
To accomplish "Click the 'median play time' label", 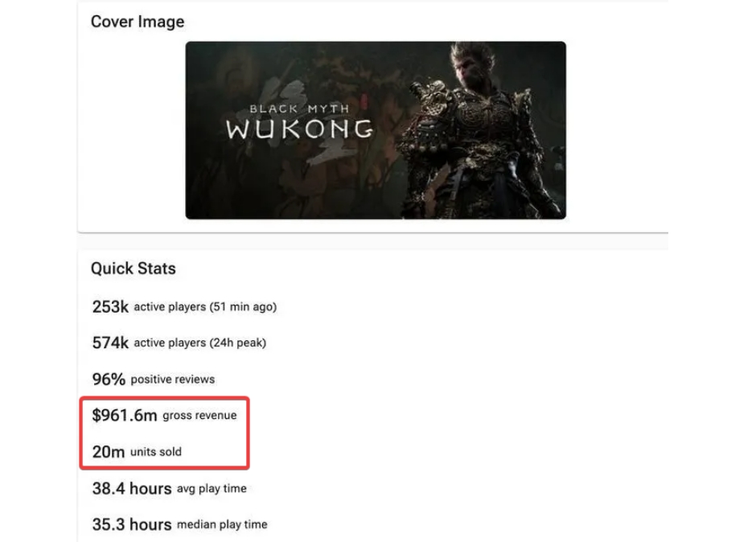I will pyautogui.click(x=222, y=524).
